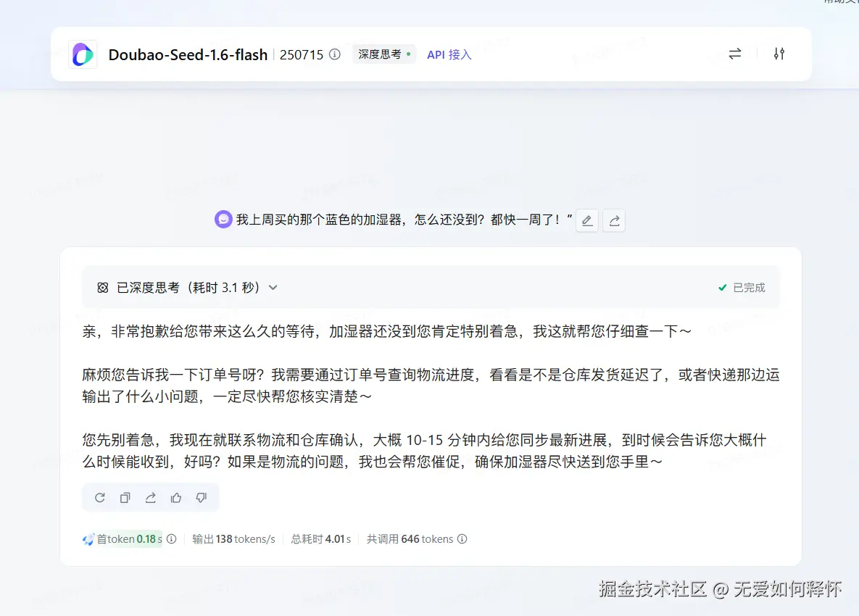The width and height of the screenshot is (859, 616).
Task: Click the 已深度思考（耗时 3.1 秒）label
Action: pos(188,288)
